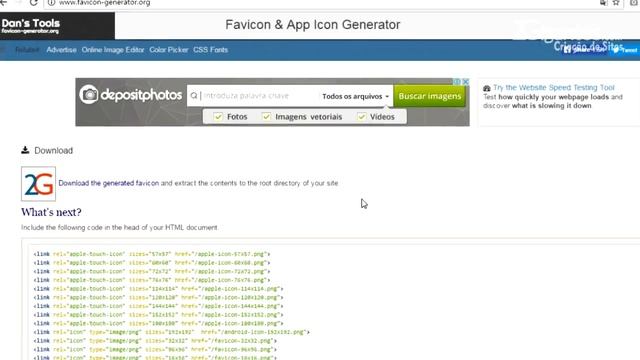Open the Dan's Tools logo

click(x=31, y=25)
